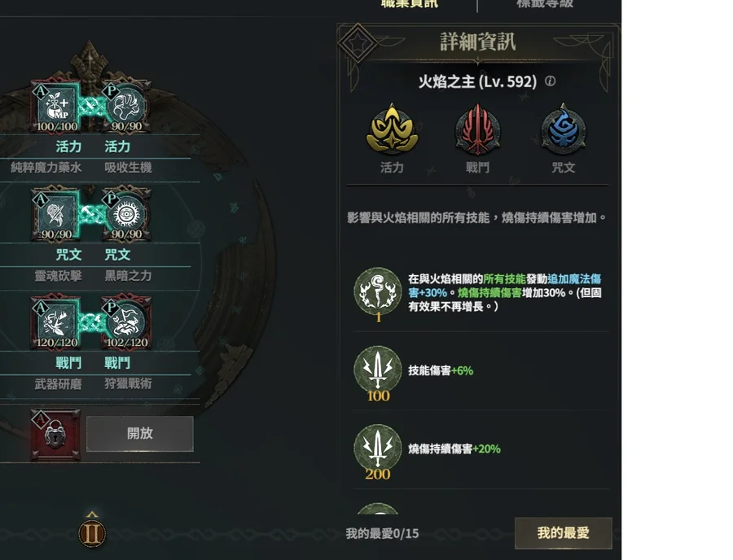Click the star diamond beside 詳細資訊
The height and width of the screenshot is (560, 733).
(x=358, y=43)
